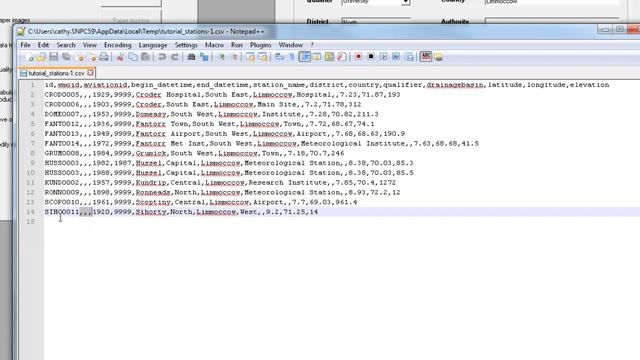Click the Zoom In toolbar icon
Image resolution: width=640 pixels, height=360 pixels.
(221, 57)
